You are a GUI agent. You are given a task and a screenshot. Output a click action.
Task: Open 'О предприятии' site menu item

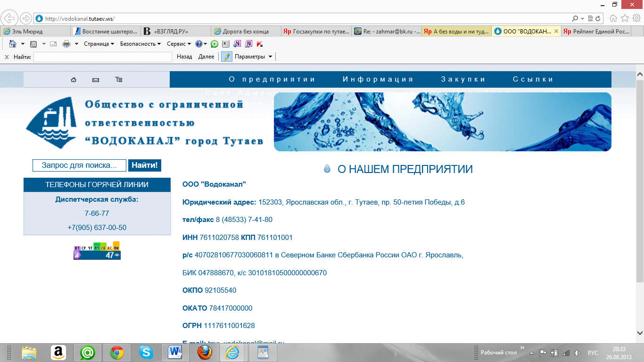pyautogui.click(x=272, y=79)
